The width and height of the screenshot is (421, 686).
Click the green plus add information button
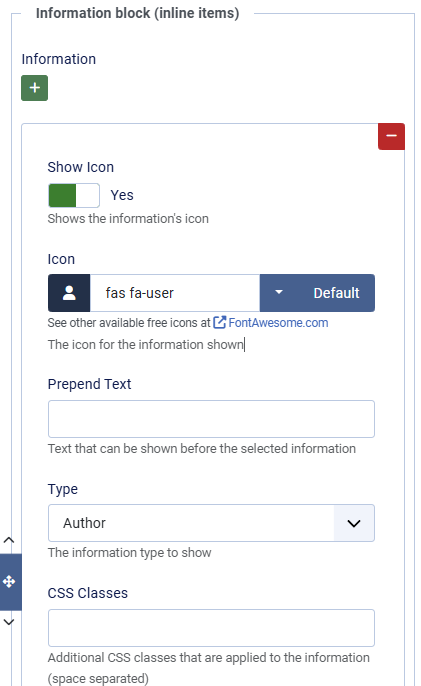pyautogui.click(x=35, y=88)
